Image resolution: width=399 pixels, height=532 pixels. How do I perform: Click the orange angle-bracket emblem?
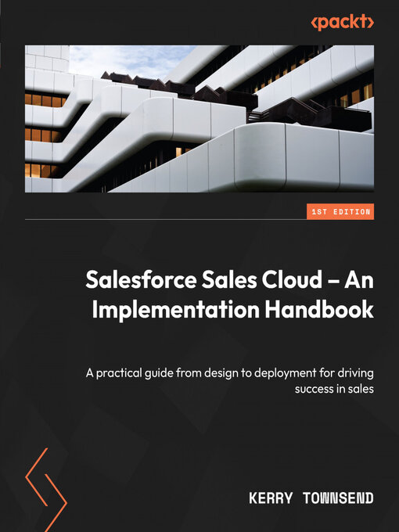(x=46, y=490)
